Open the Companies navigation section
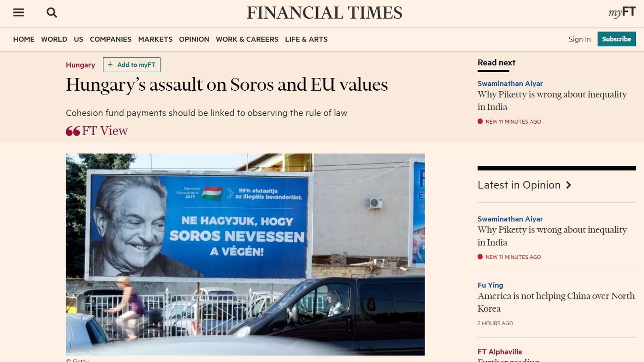 point(110,39)
